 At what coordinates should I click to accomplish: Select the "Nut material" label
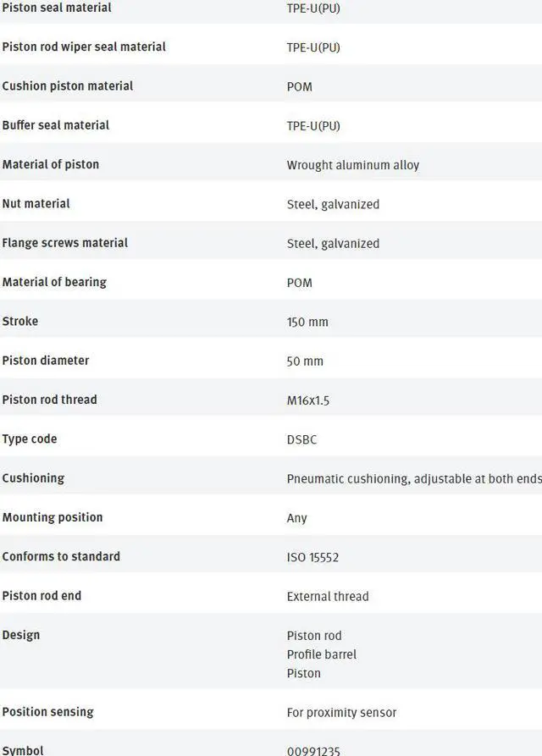point(36,203)
